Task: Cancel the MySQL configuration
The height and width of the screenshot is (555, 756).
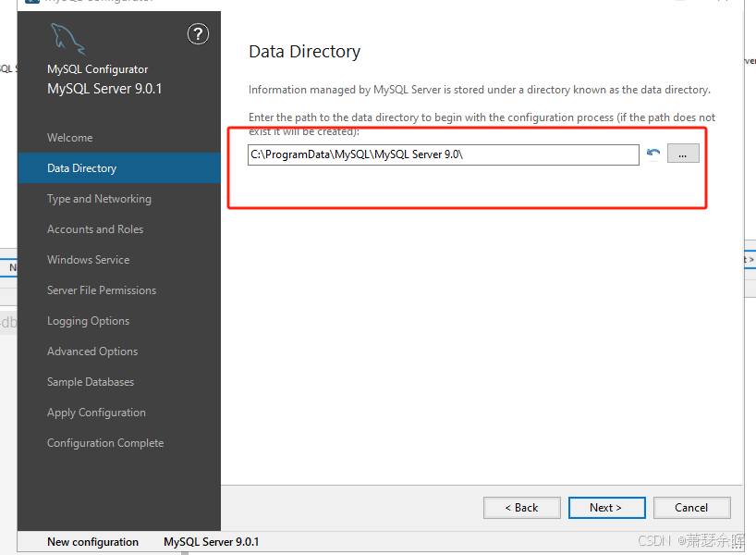Action: 691,508
